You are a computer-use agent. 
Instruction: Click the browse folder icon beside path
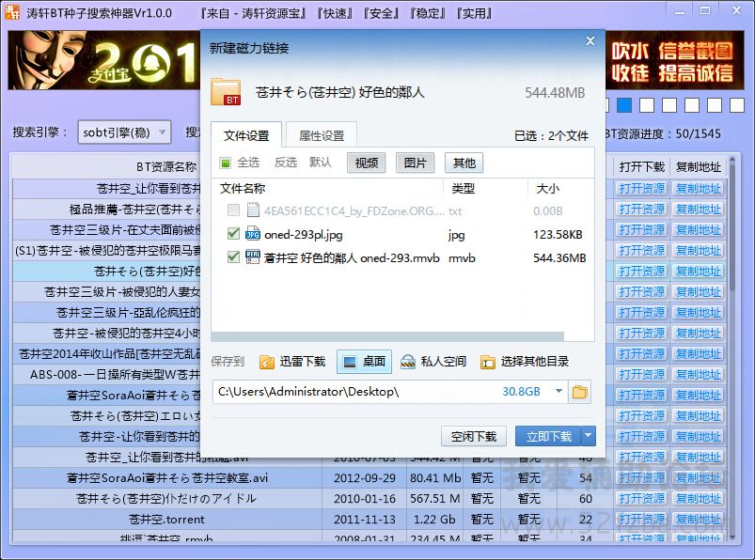[x=579, y=392]
